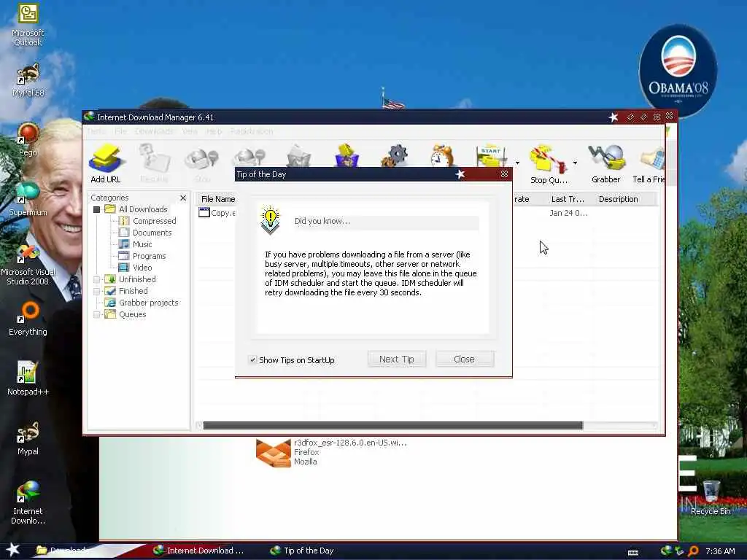Switch to Downloads folder taskbar button

[x=63, y=551]
